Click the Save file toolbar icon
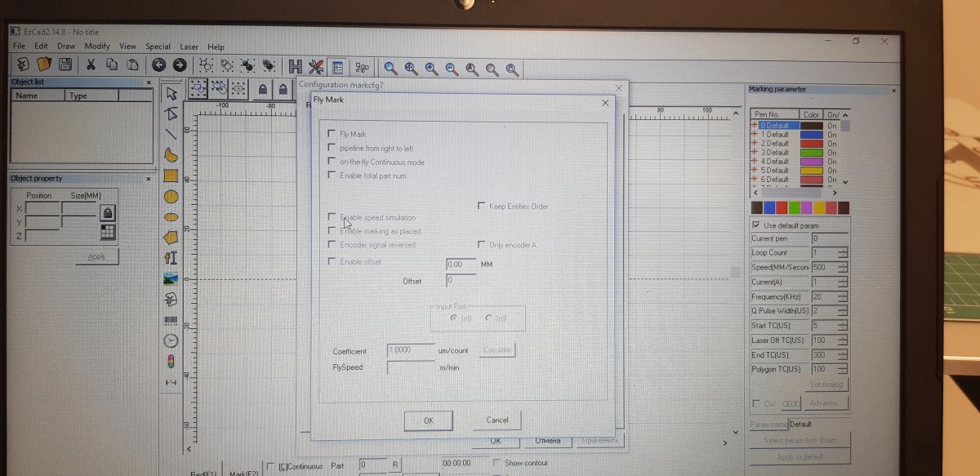Screen dimensions: 980x476 [x=65, y=64]
